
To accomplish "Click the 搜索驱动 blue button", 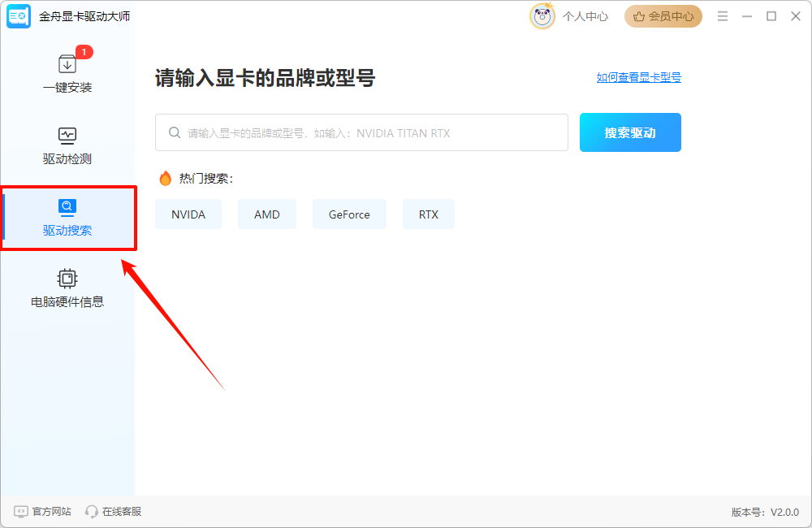I will click(x=630, y=132).
